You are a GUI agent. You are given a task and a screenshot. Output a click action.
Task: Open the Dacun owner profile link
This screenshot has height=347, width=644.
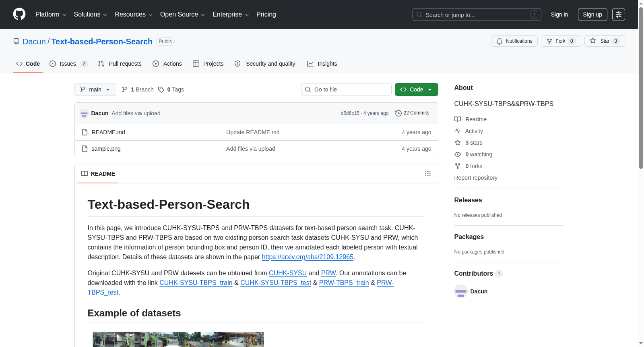[34, 42]
